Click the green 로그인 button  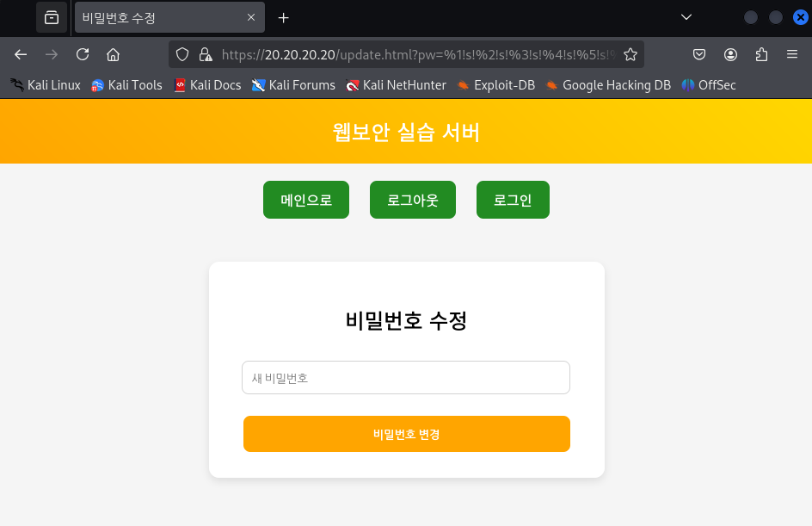(x=513, y=200)
